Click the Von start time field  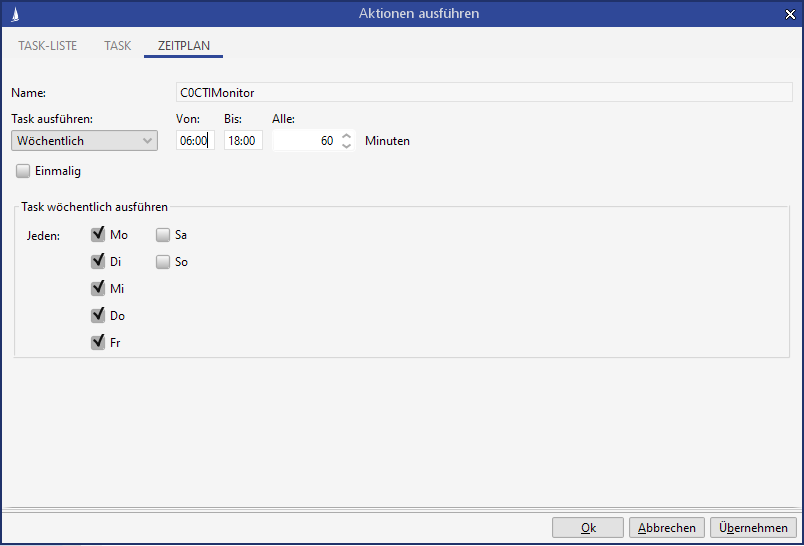(194, 141)
